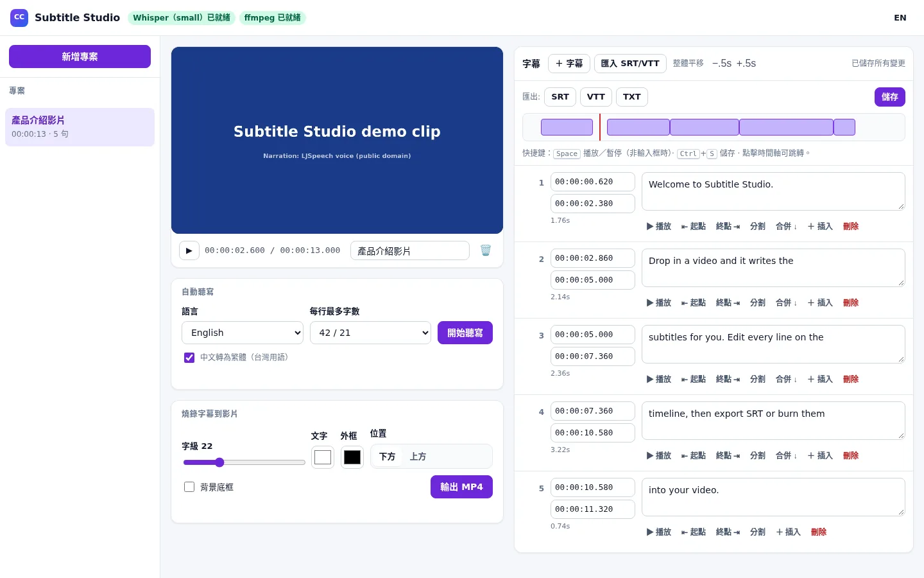
Task: Set start point 起點 for subtitle 3
Action: coord(694,379)
